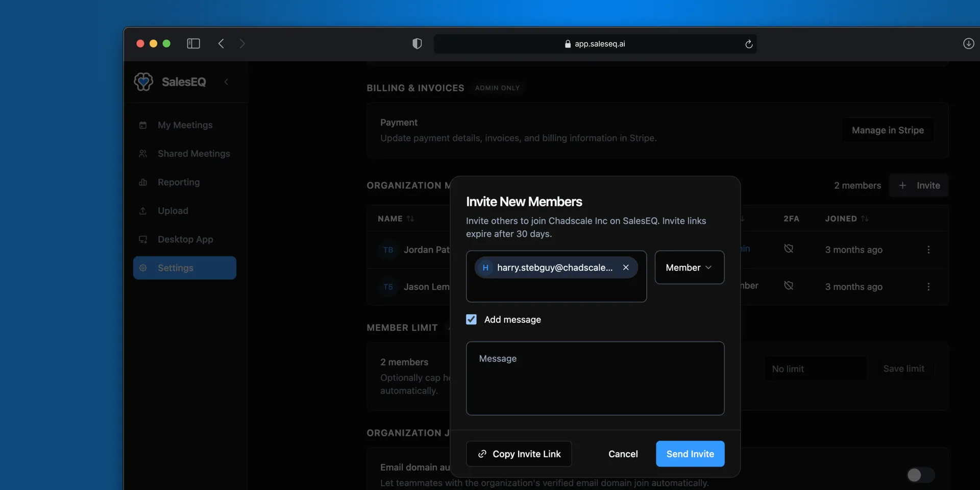Toggle email domain auto-join switch
This screenshot has height=490, width=980.
coord(920,475)
